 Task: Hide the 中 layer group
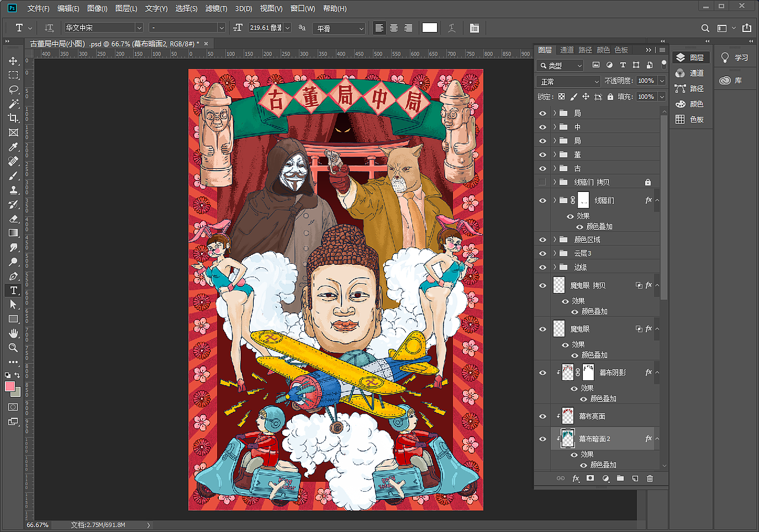point(543,127)
